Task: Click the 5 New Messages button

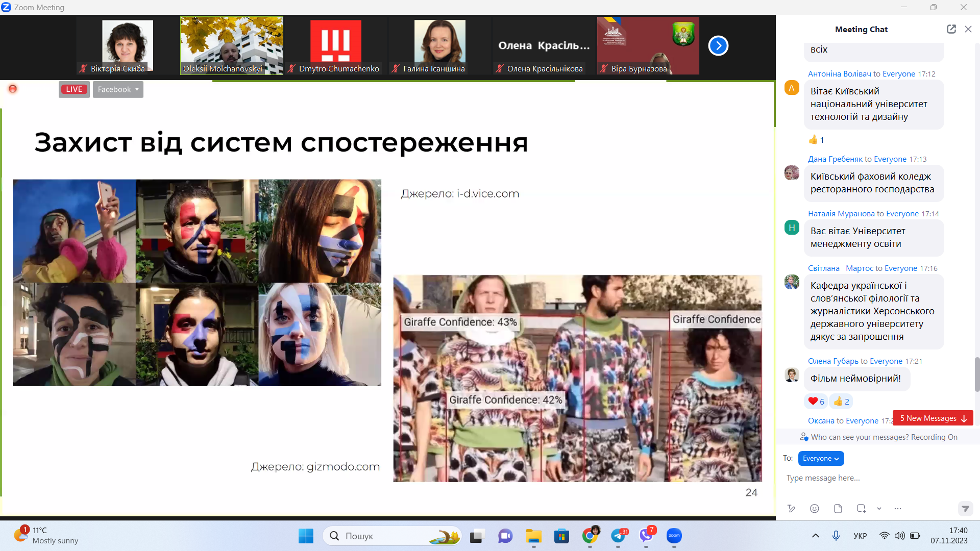Action: click(x=933, y=418)
